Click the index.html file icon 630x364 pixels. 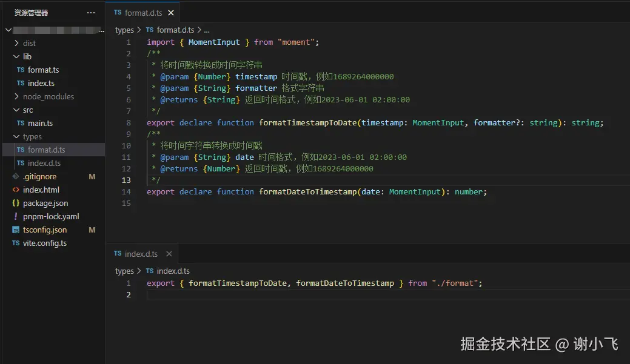click(16, 190)
